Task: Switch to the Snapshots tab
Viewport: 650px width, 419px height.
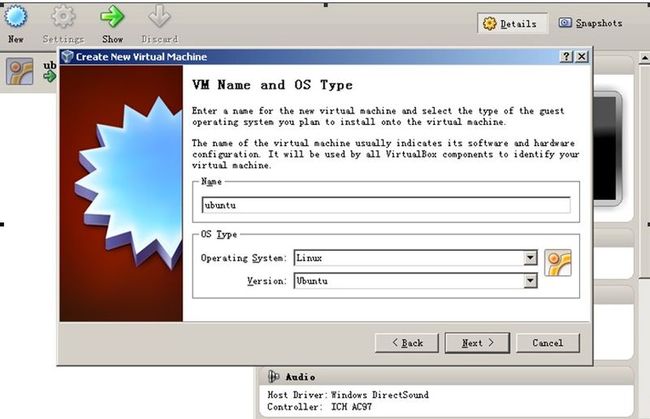Action: point(591,23)
